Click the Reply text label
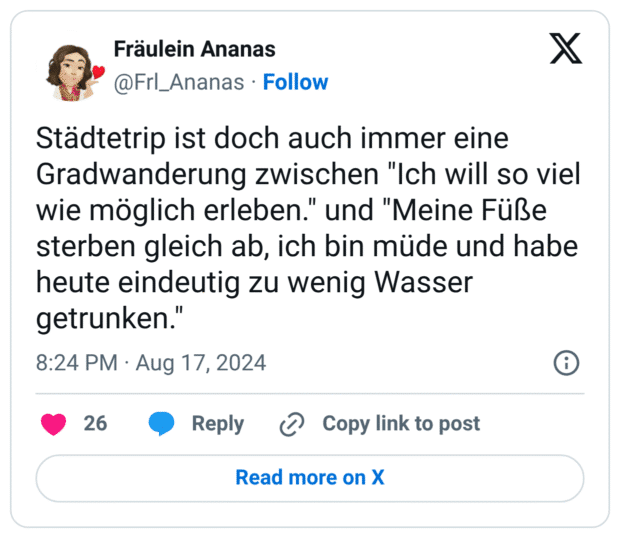The width and height of the screenshot is (620, 538). coord(218,424)
